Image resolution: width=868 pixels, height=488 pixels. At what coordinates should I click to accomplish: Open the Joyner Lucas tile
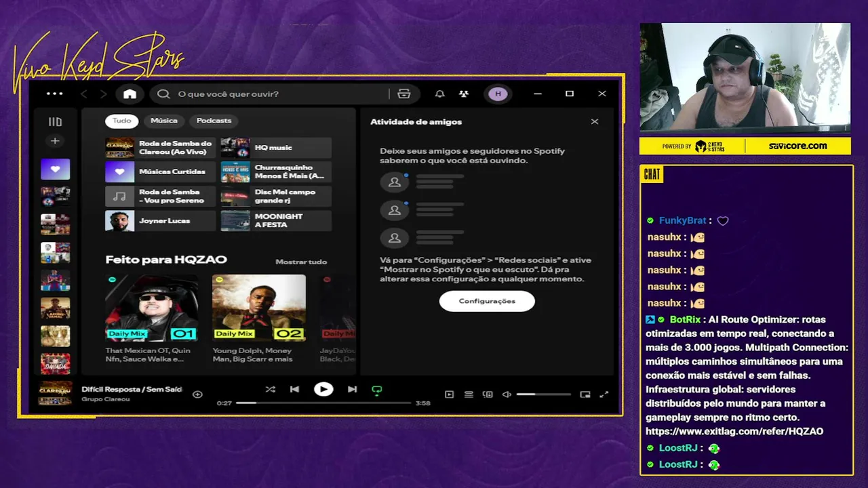coord(160,221)
